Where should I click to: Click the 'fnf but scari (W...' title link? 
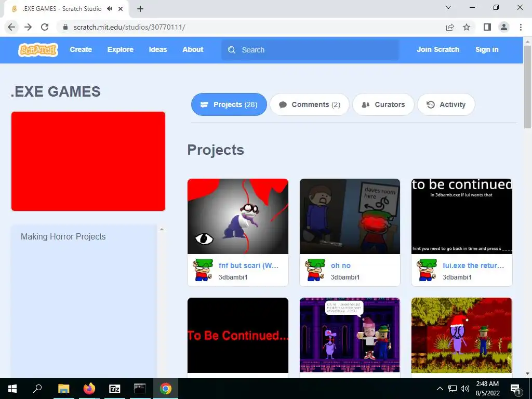(248, 265)
